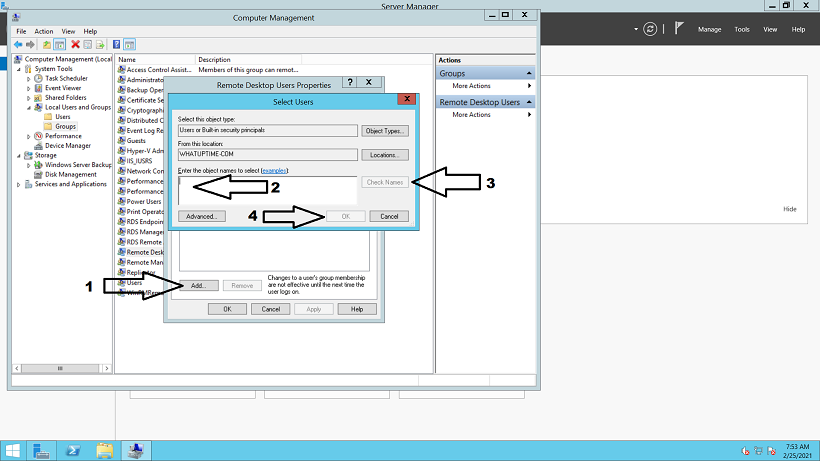Click the Server Manager notifications flag icon
Image resolution: width=820 pixels, height=461 pixels.
[x=679, y=28]
